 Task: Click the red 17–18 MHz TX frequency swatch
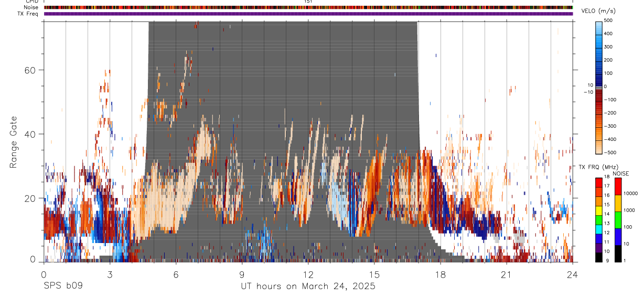point(599,182)
